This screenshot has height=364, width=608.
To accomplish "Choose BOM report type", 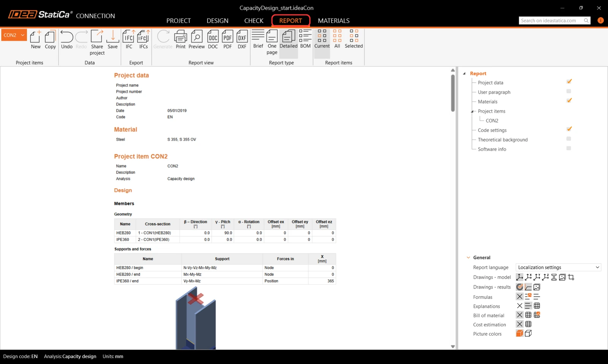I will click(305, 39).
